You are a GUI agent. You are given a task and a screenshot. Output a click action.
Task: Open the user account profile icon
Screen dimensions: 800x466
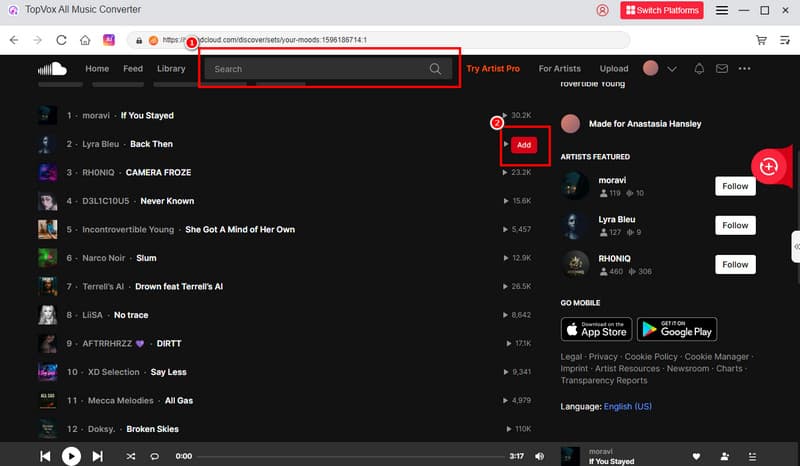pyautogui.click(x=602, y=10)
